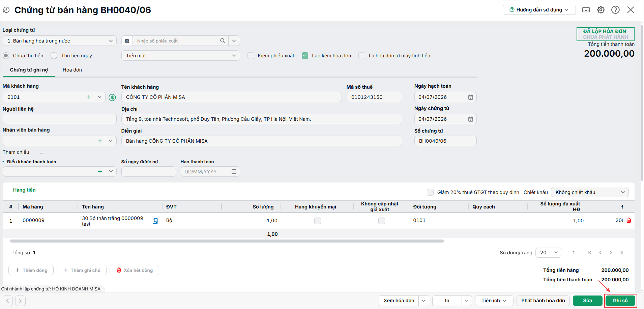Select the Hàng tiền tab
Image resolution: width=644 pixels, height=309 pixels.
point(24,190)
